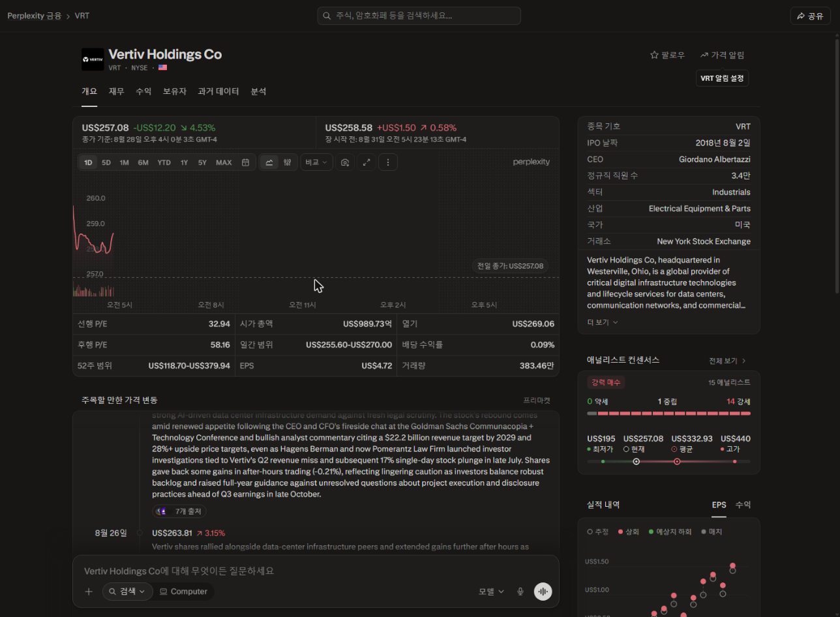Click the 선행 P/E value 32.94
Screen dimensions: 840x617
pos(219,324)
